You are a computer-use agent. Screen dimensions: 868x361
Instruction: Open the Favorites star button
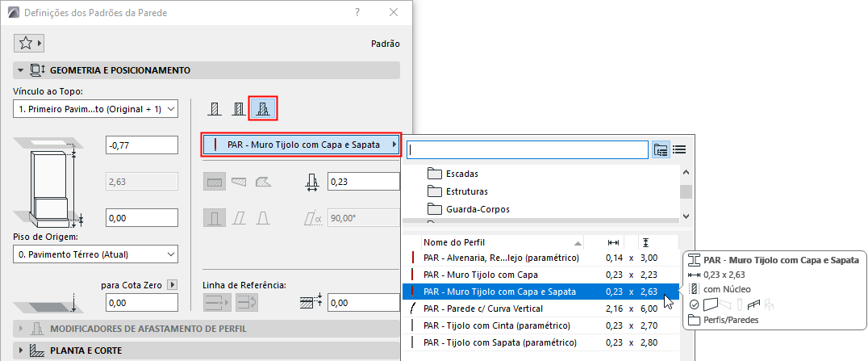tap(31, 43)
